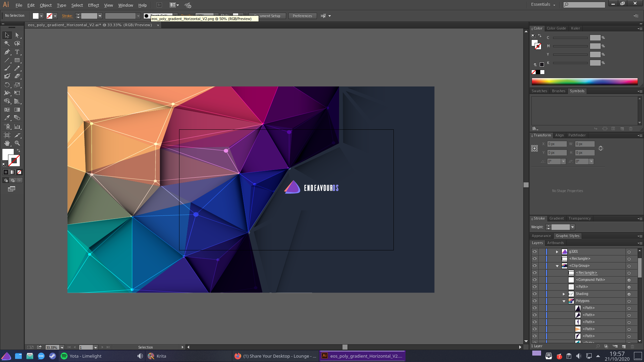The image size is (644, 362).
Task: Click target circle of the Polygons group
Action: 629,301
